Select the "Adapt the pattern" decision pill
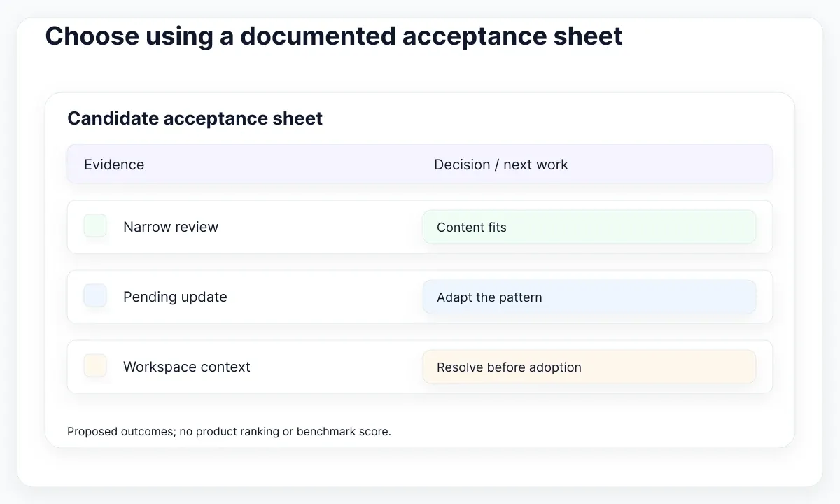This screenshot has height=504, width=840. point(589,297)
